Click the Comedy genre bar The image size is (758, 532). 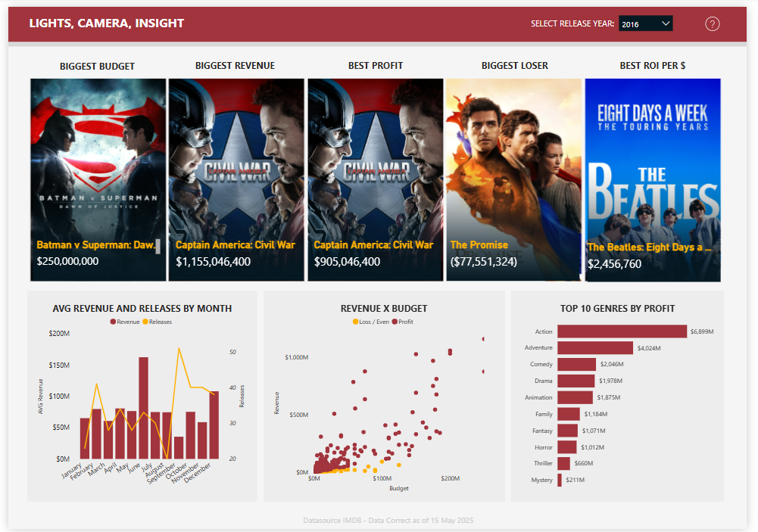[576, 364]
